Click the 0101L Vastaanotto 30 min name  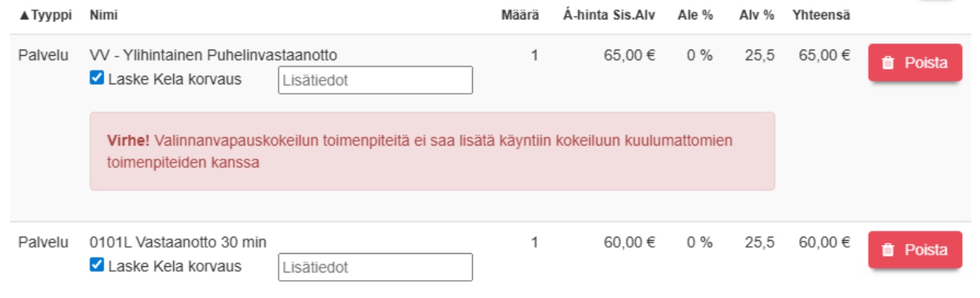click(178, 242)
